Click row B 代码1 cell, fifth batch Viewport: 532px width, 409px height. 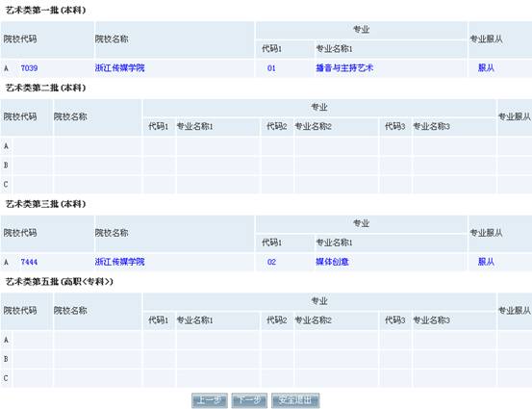click(159, 359)
